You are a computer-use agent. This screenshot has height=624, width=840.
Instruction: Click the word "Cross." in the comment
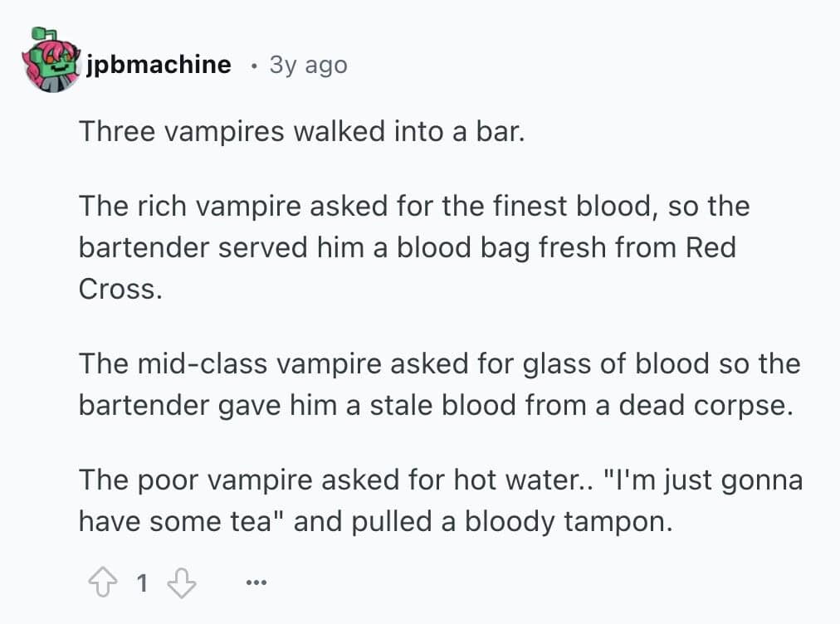(x=120, y=290)
